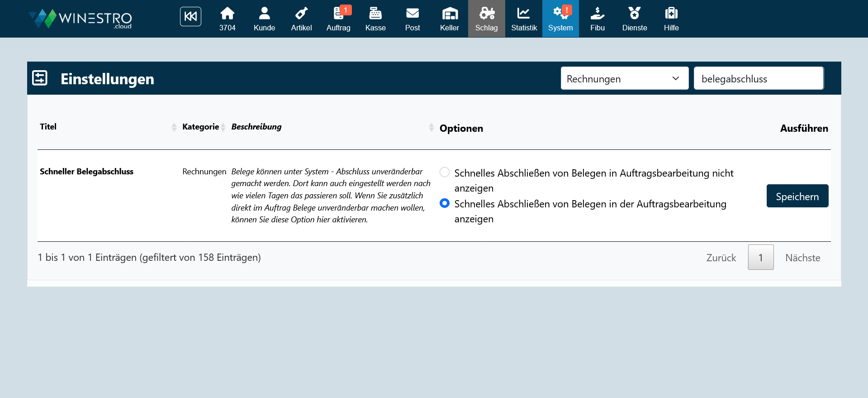Screen dimensions: 868x398
Task: Expand the Rechnungen category dropdown
Action: pyautogui.click(x=624, y=78)
